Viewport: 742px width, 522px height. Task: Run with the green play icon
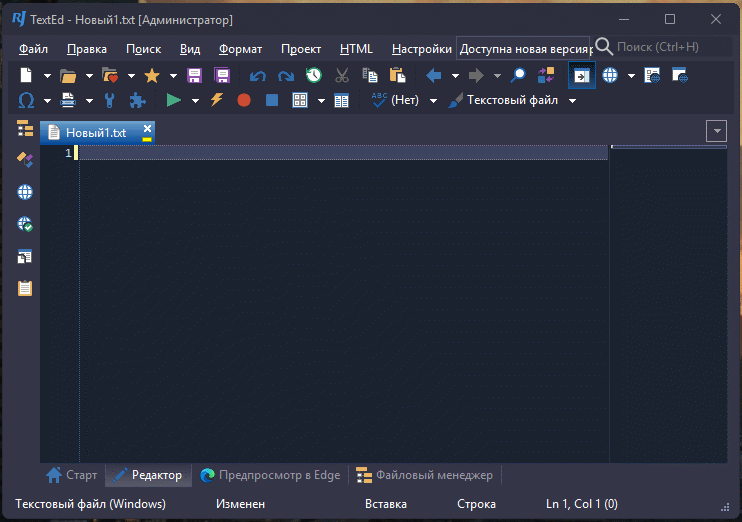[174, 100]
